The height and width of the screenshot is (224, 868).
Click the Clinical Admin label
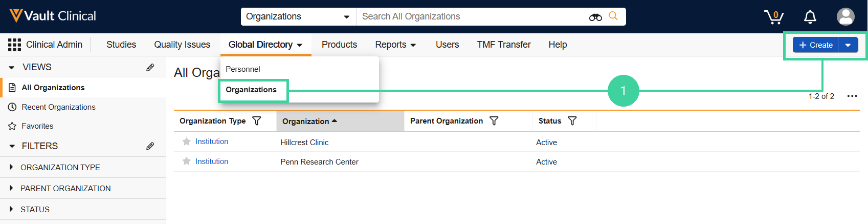coord(54,45)
